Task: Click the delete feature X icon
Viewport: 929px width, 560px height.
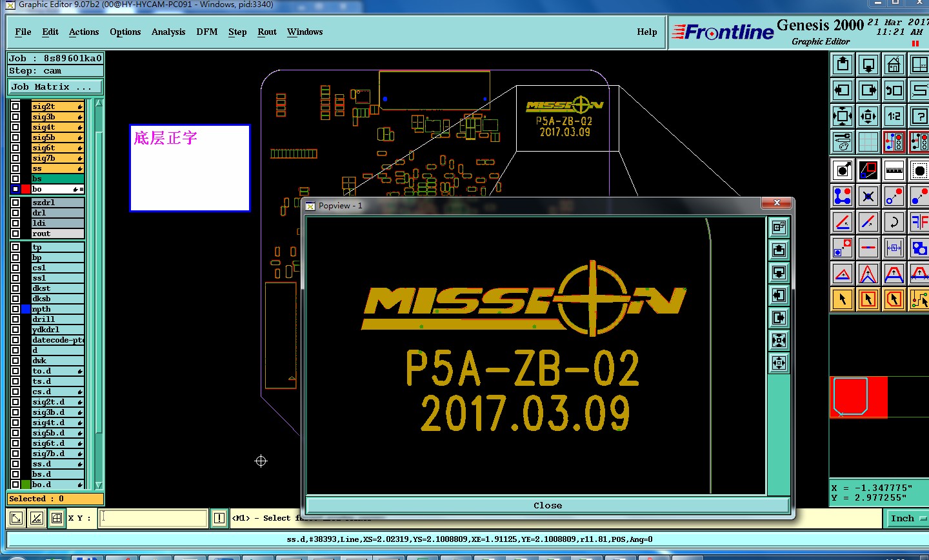Action: click(x=868, y=196)
